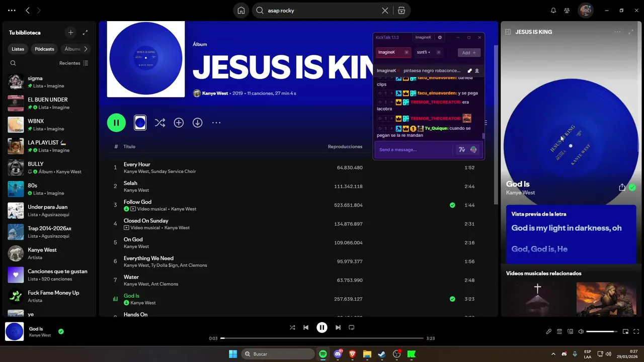Open the browse icon beside search bar
The height and width of the screenshot is (362, 644).
pos(401,11)
